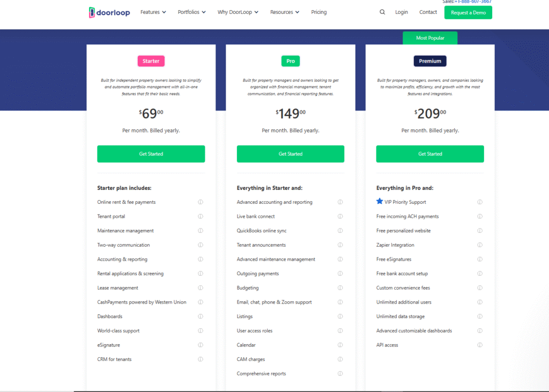The height and width of the screenshot is (392, 549).
Task: Click info icon next to Tenant portal
Action: [x=201, y=217]
